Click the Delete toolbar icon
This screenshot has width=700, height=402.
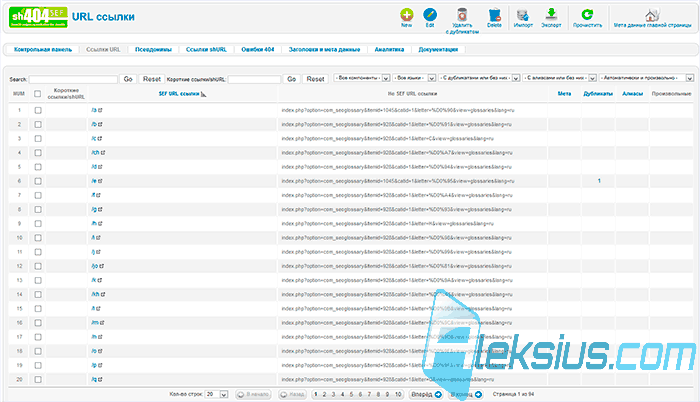pos(494,15)
